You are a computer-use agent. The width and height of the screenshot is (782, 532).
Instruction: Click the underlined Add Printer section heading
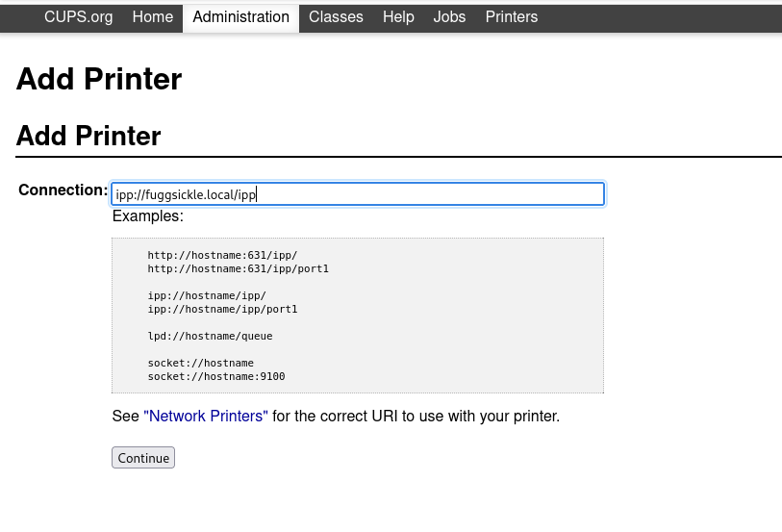tap(88, 136)
